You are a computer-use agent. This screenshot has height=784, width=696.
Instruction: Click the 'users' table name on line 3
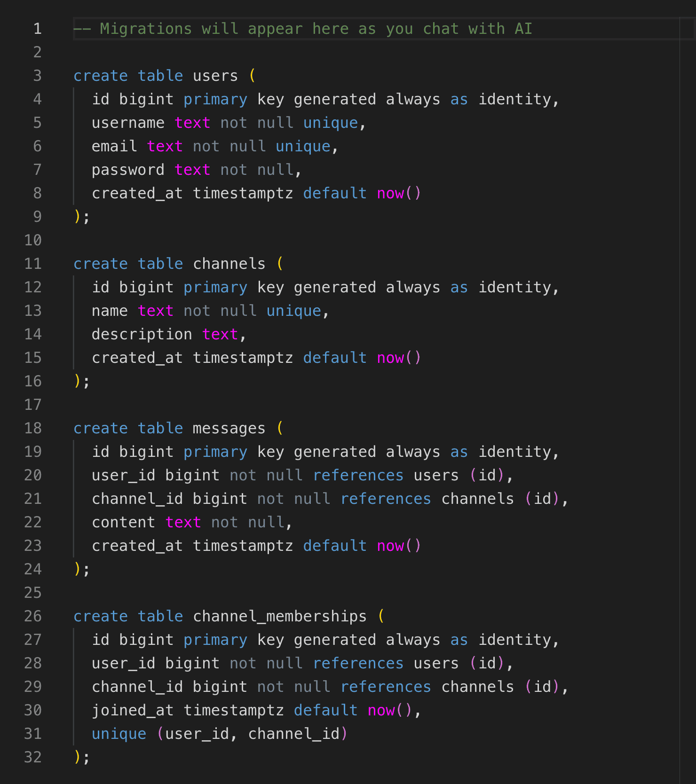click(x=215, y=76)
